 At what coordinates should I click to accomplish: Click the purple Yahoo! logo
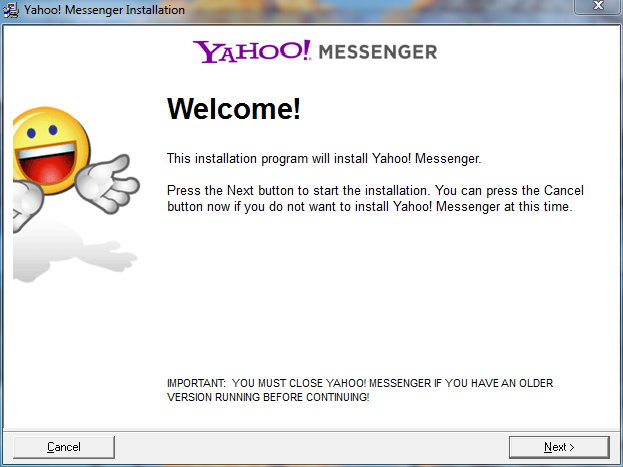pyautogui.click(x=252, y=51)
